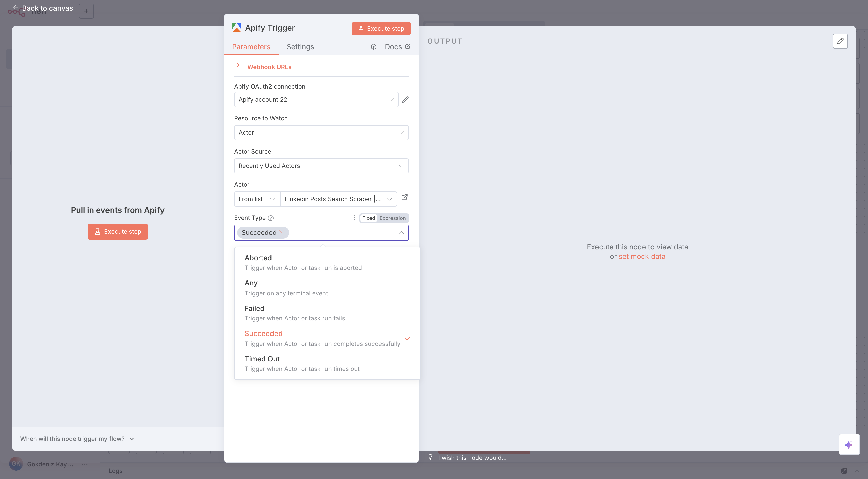Click the I wish this node would field

(x=472, y=458)
